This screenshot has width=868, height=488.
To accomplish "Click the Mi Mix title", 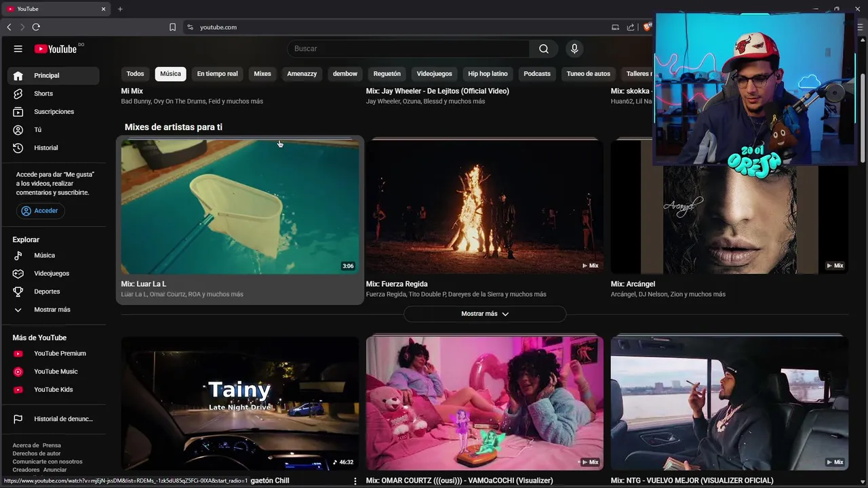I will coord(132,91).
